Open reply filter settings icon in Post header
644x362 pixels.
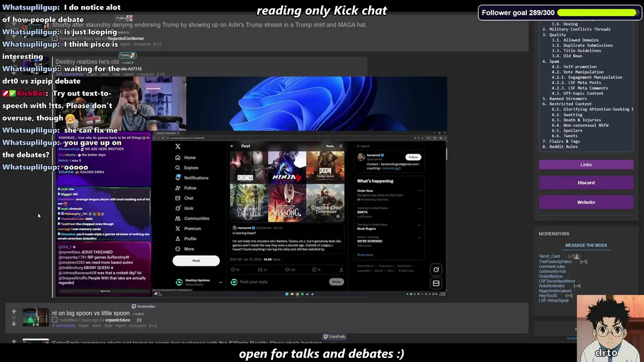pos(341,146)
